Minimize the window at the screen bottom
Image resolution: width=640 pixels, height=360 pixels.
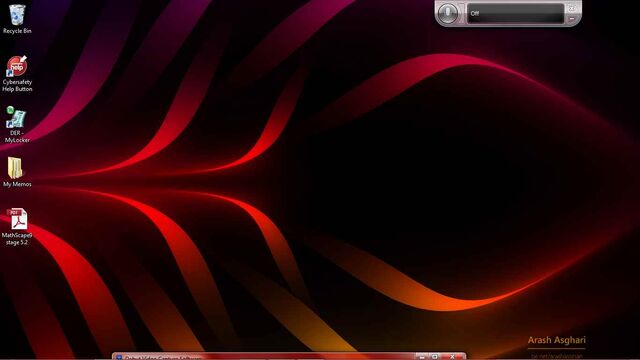click(422, 357)
